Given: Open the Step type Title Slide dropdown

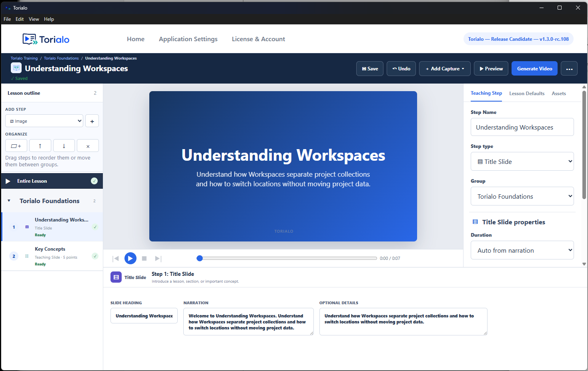Looking at the screenshot, I should 522,162.
